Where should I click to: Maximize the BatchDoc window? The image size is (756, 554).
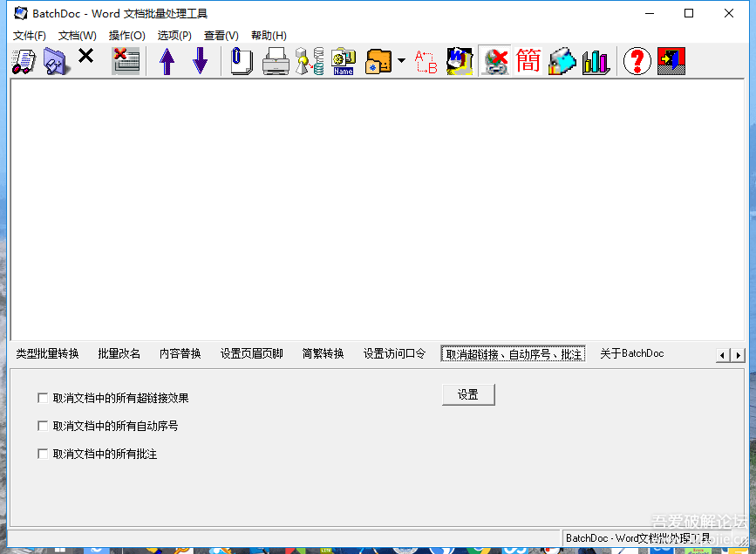coord(689,13)
